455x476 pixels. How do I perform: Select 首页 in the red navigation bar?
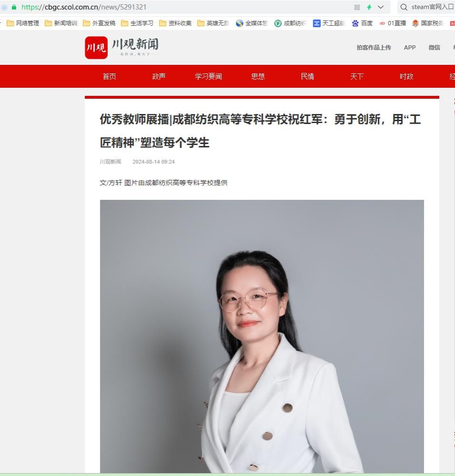[x=109, y=76]
